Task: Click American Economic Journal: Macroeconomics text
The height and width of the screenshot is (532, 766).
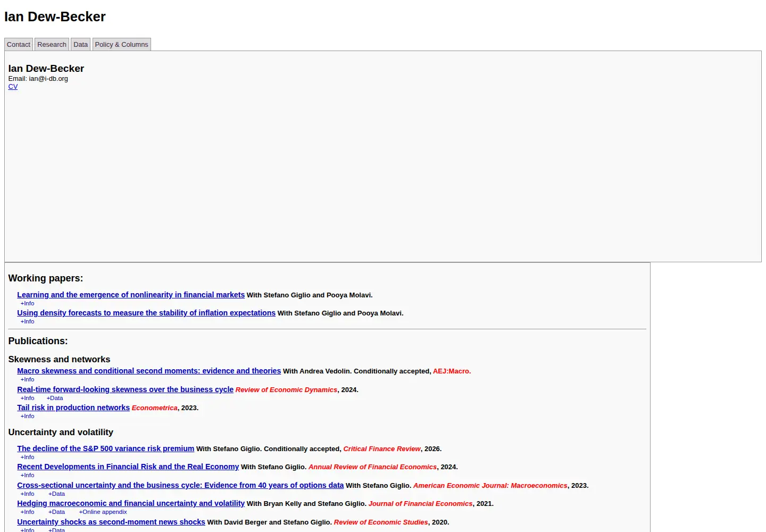Action: [490, 486]
